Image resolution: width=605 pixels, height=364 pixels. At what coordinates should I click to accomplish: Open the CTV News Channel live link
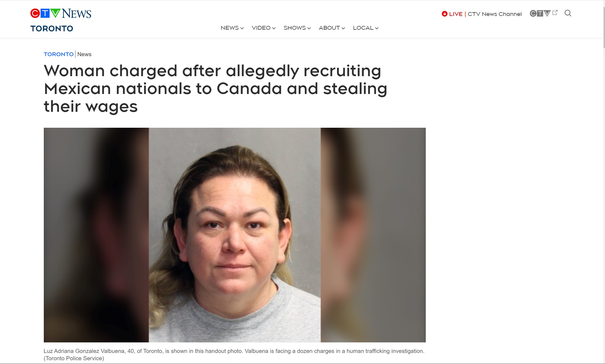point(495,14)
